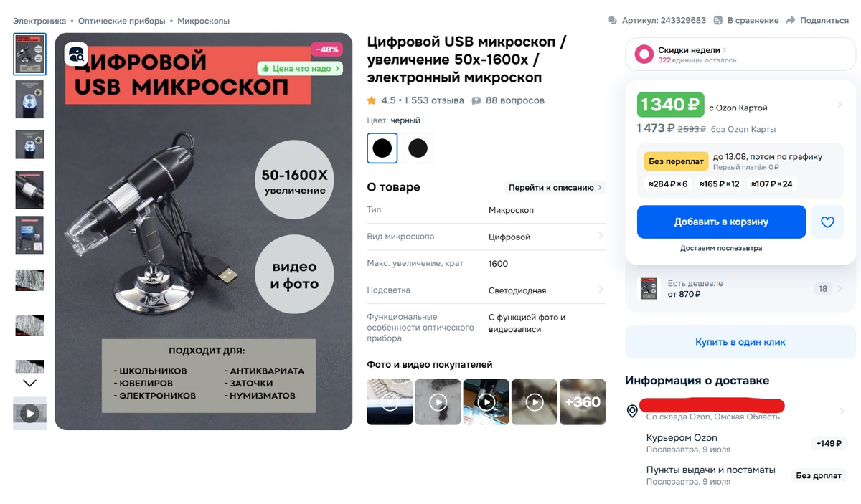Open the Оптические приборы breadcrumb

tap(121, 21)
